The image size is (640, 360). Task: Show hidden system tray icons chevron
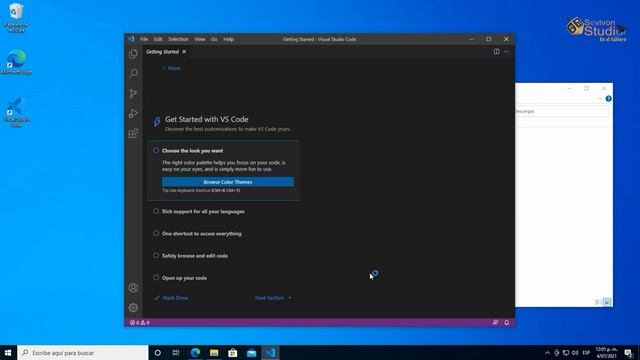547,353
